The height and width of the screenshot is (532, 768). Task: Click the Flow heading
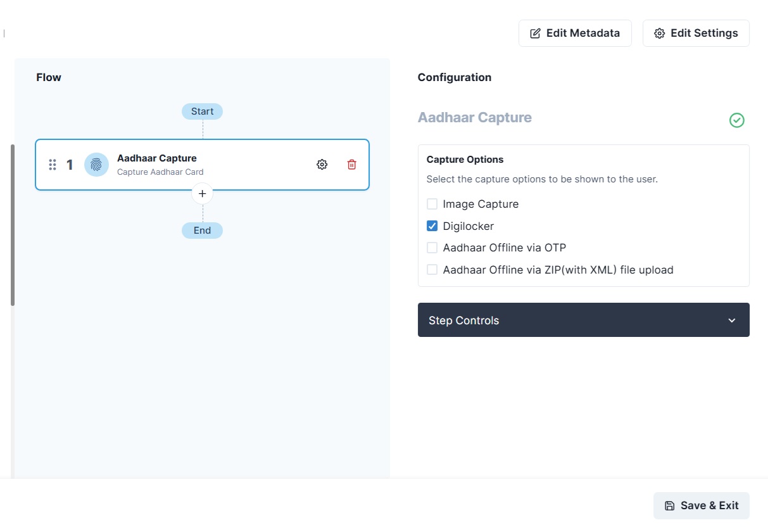coord(49,77)
